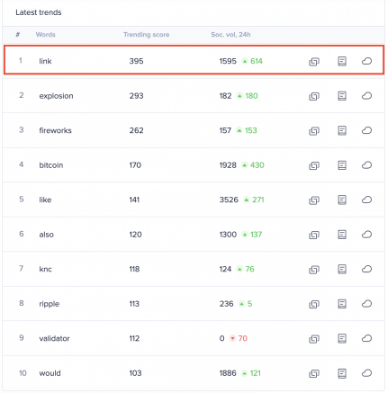Click trending score 395
This screenshot has width=389, height=393.
pyautogui.click(x=136, y=61)
